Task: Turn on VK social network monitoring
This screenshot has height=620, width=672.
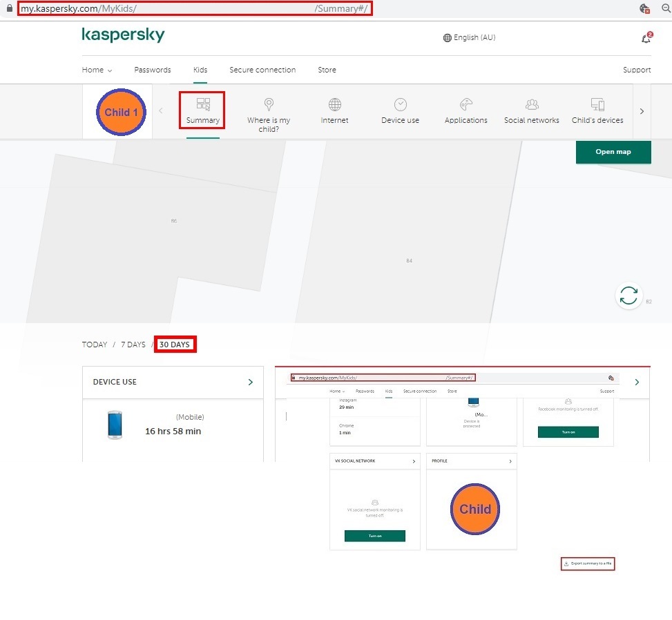Action: (374, 536)
